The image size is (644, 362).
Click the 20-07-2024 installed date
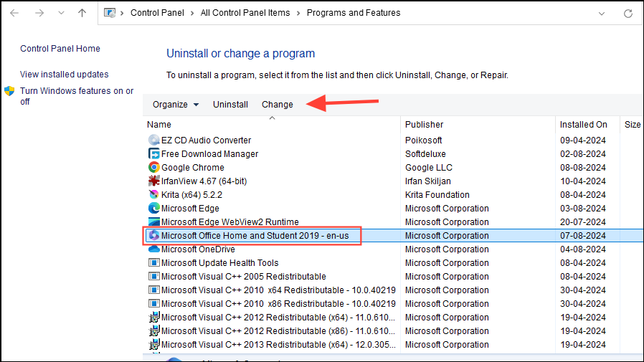[x=583, y=222]
